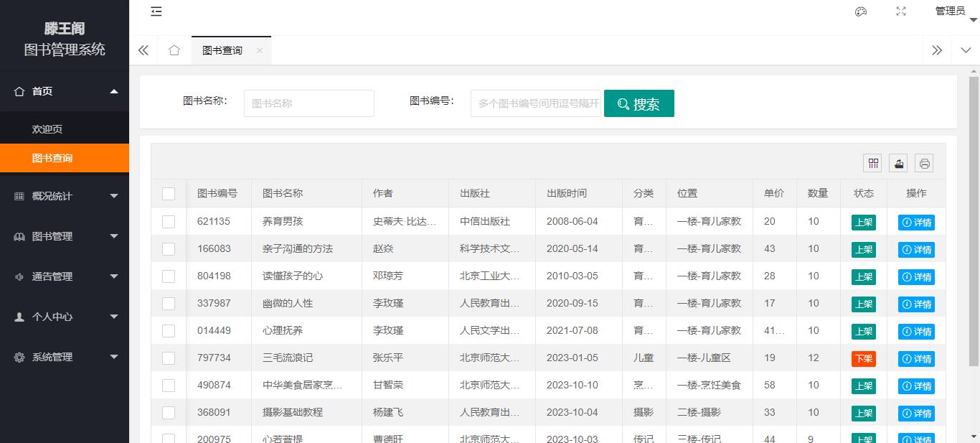Click the 图书编号 column header
The width and height of the screenshot is (980, 443).
point(217,193)
